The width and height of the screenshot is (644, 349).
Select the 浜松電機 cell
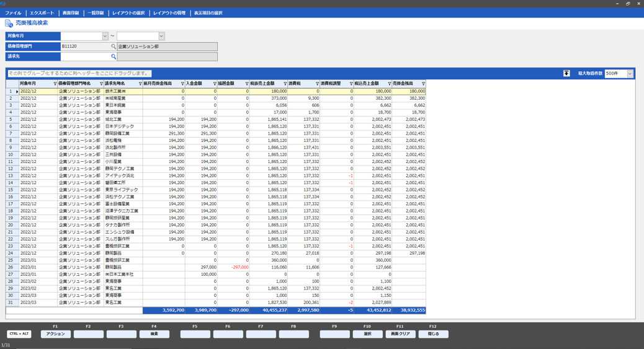point(123,141)
